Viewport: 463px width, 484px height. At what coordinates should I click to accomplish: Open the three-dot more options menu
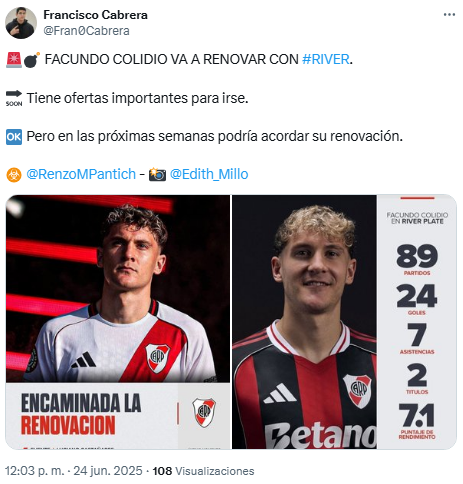[449, 15]
